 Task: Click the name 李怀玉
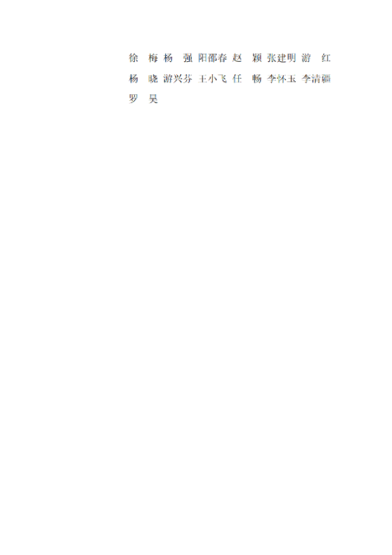point(282,79)
